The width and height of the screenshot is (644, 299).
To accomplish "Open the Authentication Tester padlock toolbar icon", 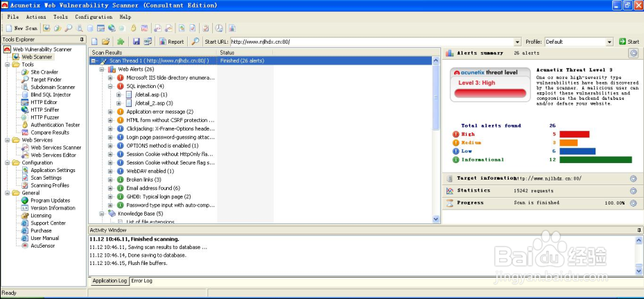I will [x=133, y=28].
